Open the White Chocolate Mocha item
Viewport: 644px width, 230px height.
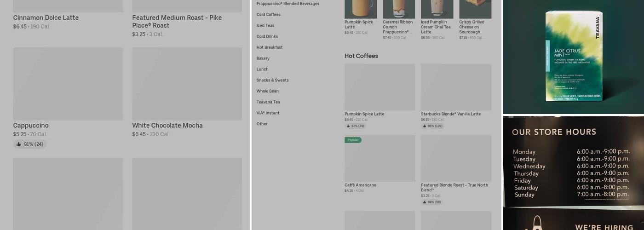[167, 126]
